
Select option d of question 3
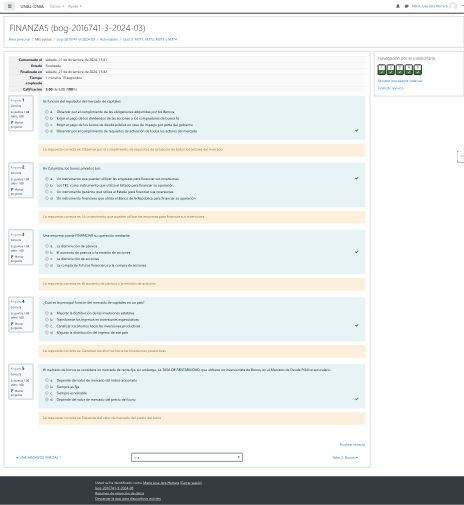point(47,265)
